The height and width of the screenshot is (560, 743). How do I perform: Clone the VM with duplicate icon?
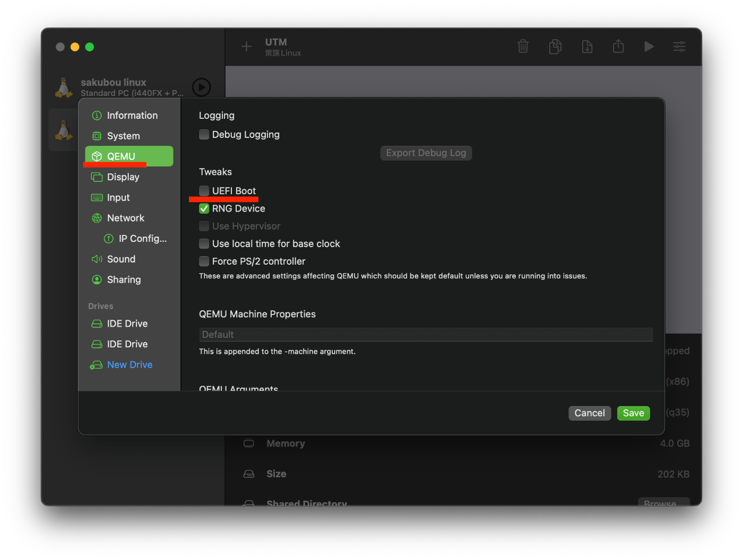click(555, 47)
